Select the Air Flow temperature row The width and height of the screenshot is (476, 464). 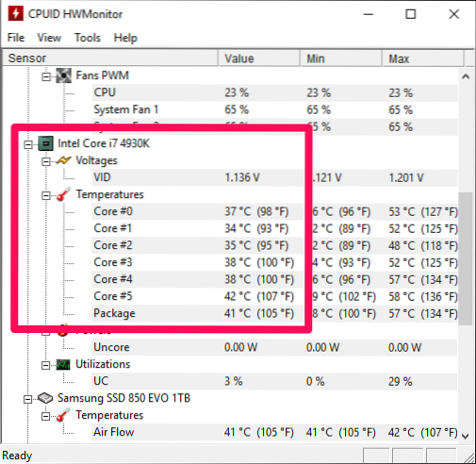pyautogui.click(x=274, y=432)
